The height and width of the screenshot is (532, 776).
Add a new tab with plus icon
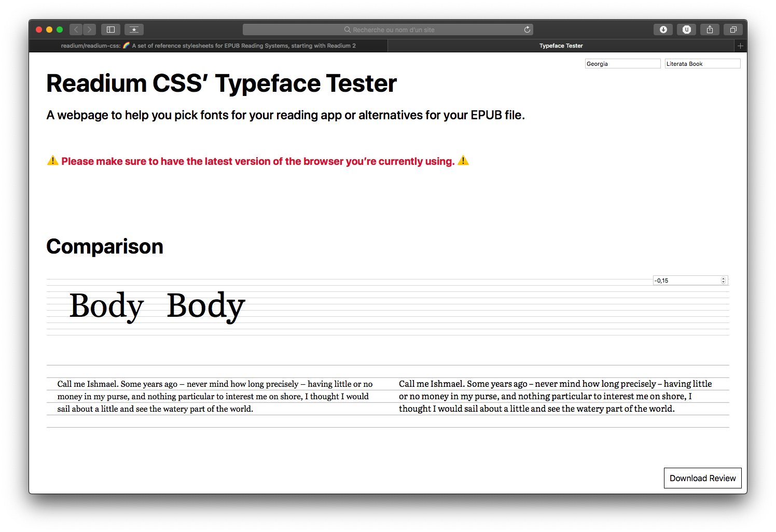[x=740, y=46]
